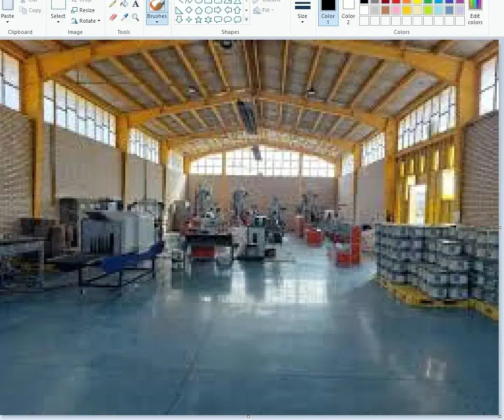Open the Size thickness dropdown
504x420 pixels.
302,18
